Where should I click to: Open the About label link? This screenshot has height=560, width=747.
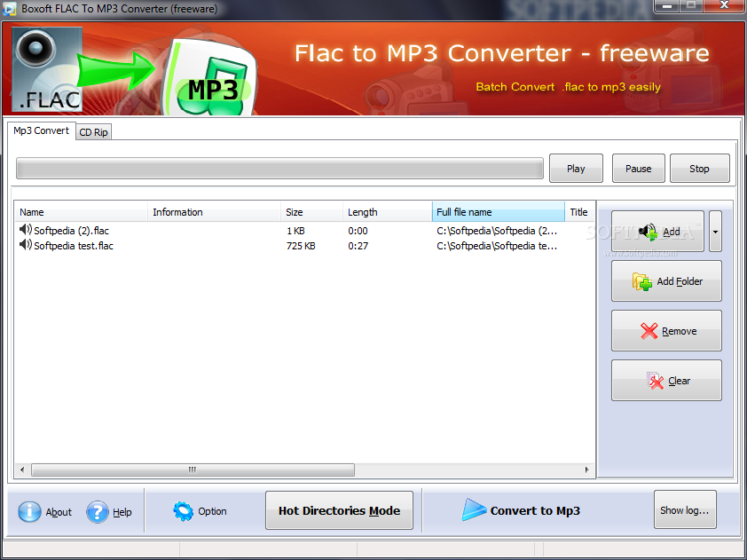pyautogui.click(x=59, y=512)
